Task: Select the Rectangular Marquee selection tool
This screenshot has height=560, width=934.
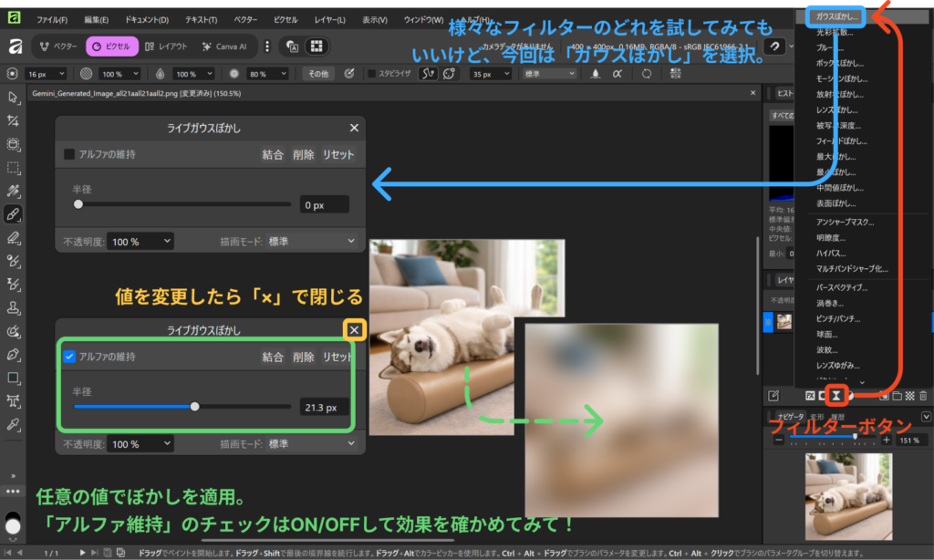Action: pos(13,168)
